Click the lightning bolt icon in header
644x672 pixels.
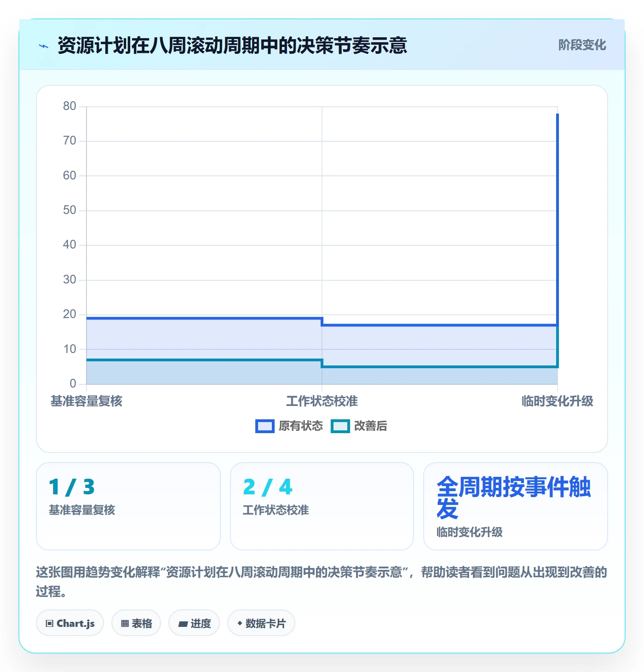[x=44, y=46]
